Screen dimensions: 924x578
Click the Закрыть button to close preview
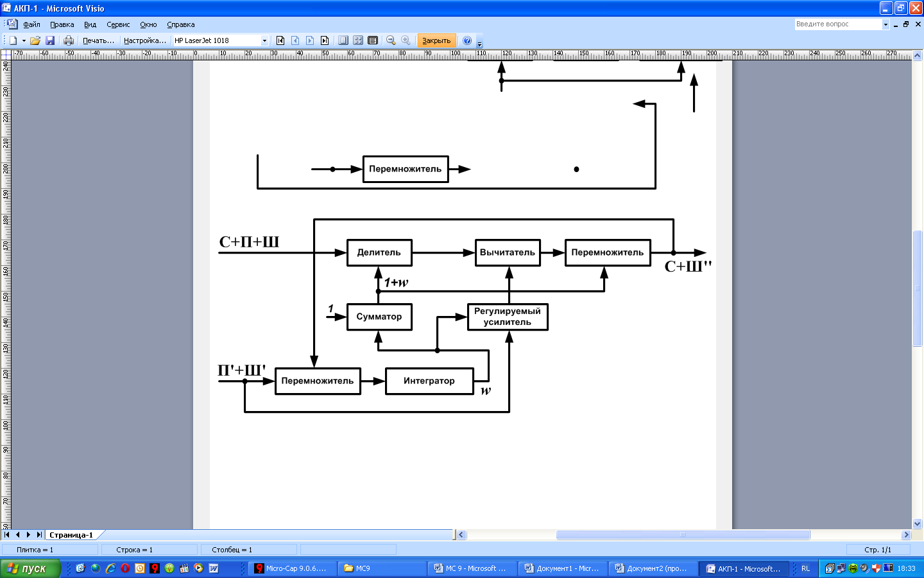click(x=436, y=40)
